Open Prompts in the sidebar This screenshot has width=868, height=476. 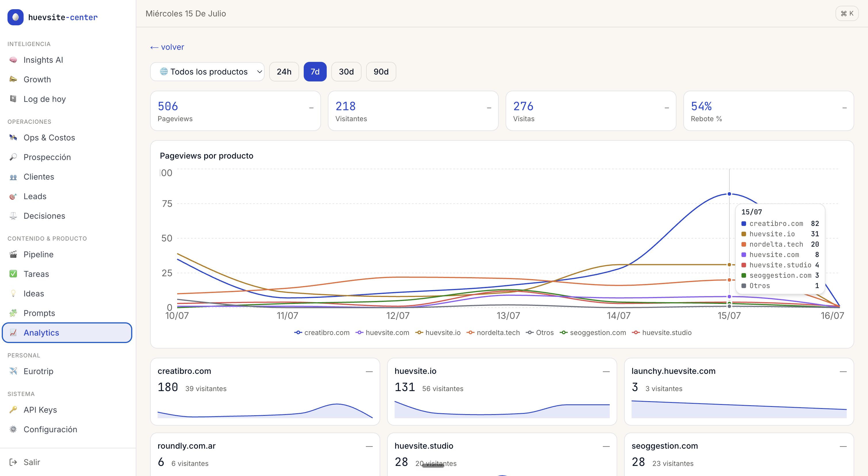pyautogui.click(x=67, y=313)
